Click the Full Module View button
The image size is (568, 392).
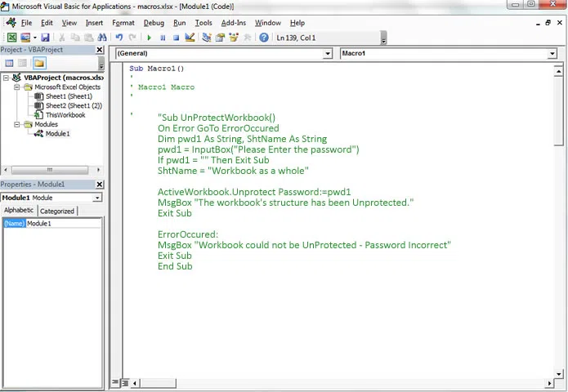click(124, 382)
